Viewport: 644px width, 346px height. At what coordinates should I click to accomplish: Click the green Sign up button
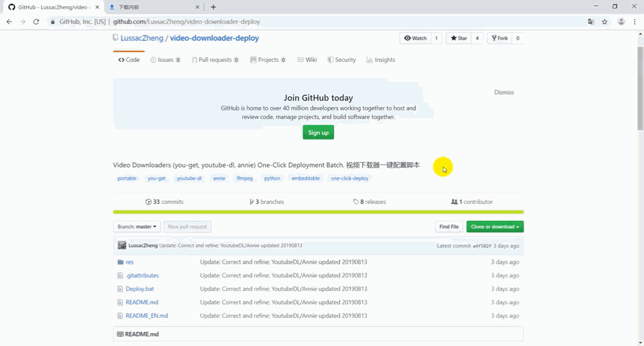pyautogui.click(x=319, y=133)
